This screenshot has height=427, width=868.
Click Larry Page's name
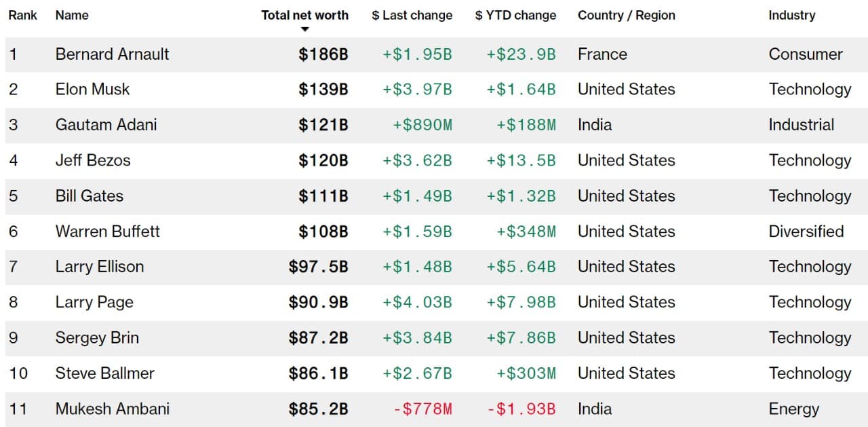tap(94, 302)
